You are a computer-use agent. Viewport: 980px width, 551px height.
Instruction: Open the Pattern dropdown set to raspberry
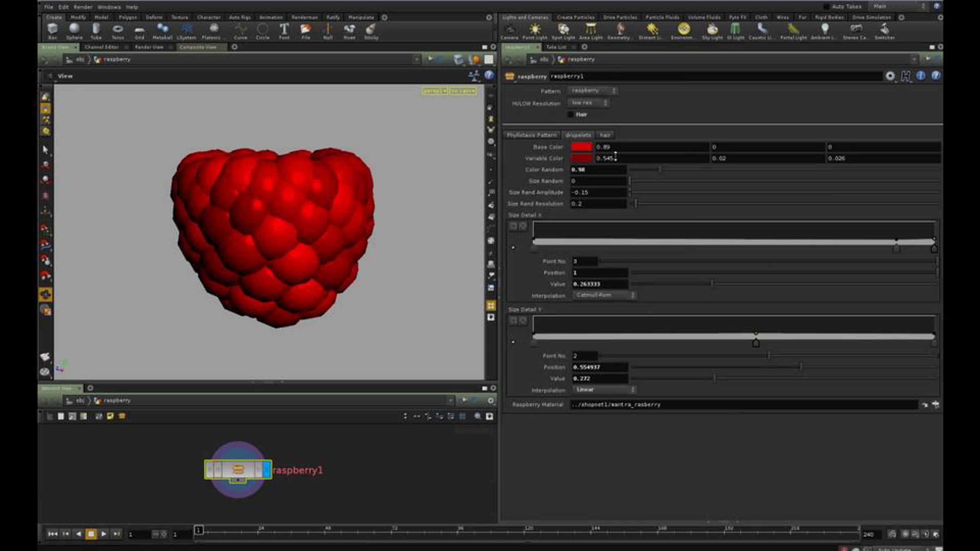(592, 91)
